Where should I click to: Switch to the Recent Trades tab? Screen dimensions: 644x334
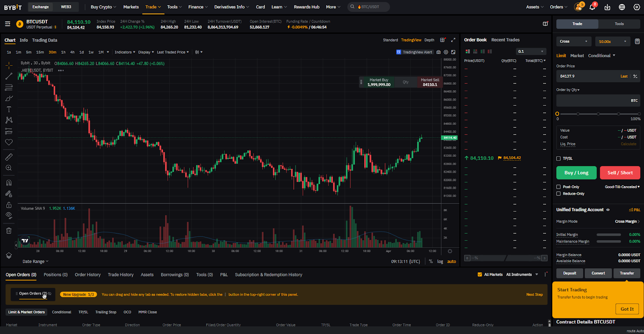(x=505, y=40)
